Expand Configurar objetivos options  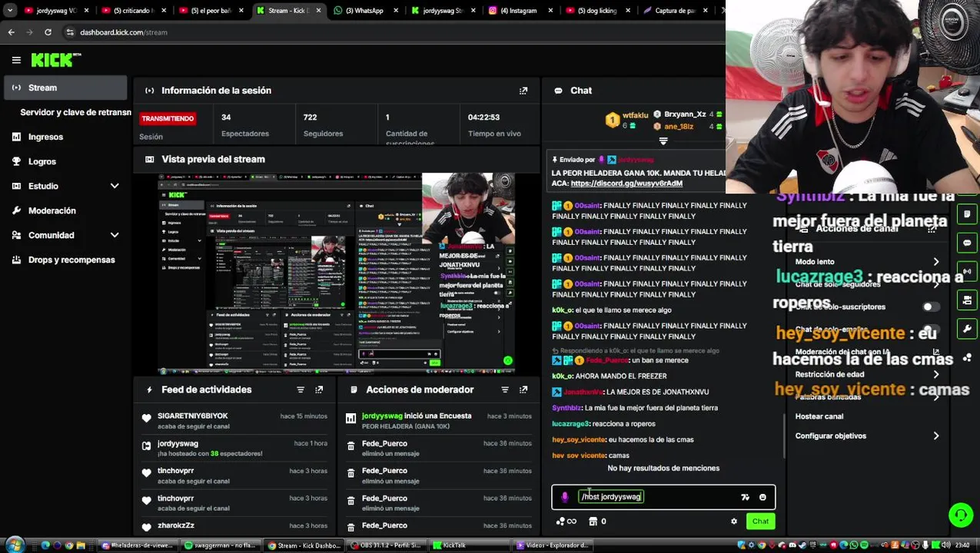[935, 435]
